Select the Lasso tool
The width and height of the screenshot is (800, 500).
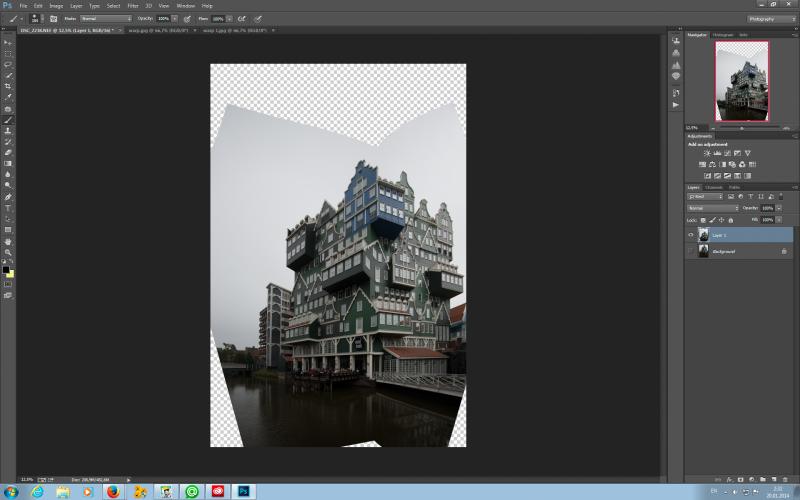[x=8, y=65]
